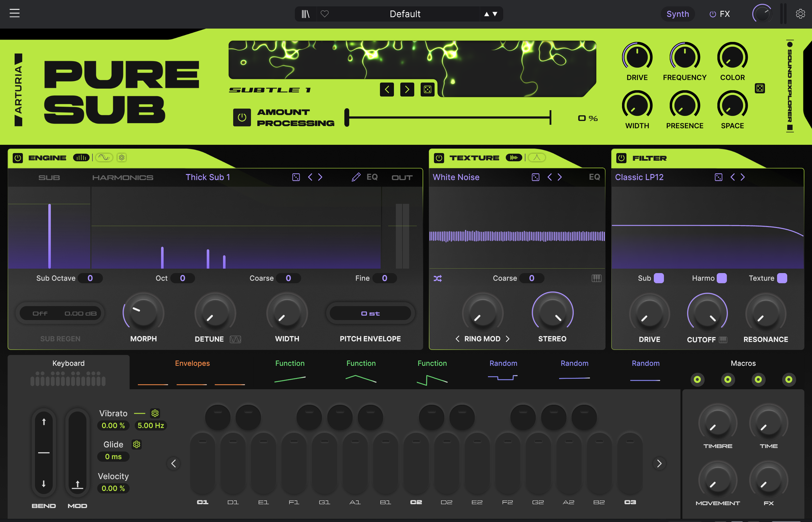Select the Engine sine wave mode icon
The height and width of the screenshot is (522, 812).
(x=104, y=158)
